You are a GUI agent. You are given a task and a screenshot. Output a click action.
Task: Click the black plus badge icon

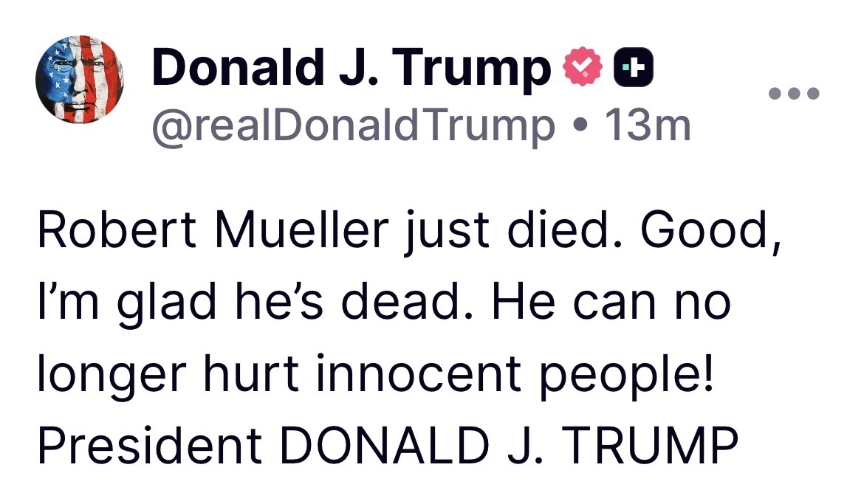click(x=634, y=69)
